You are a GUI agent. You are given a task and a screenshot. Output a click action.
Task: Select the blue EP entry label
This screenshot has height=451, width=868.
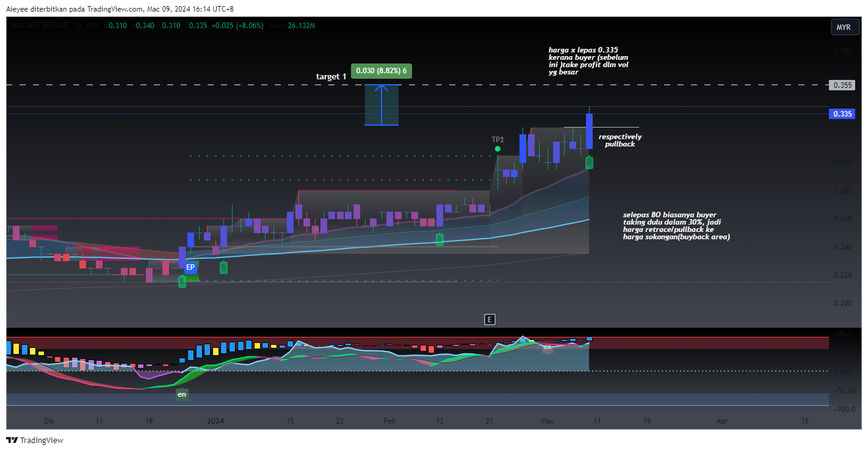coord(190,267)
